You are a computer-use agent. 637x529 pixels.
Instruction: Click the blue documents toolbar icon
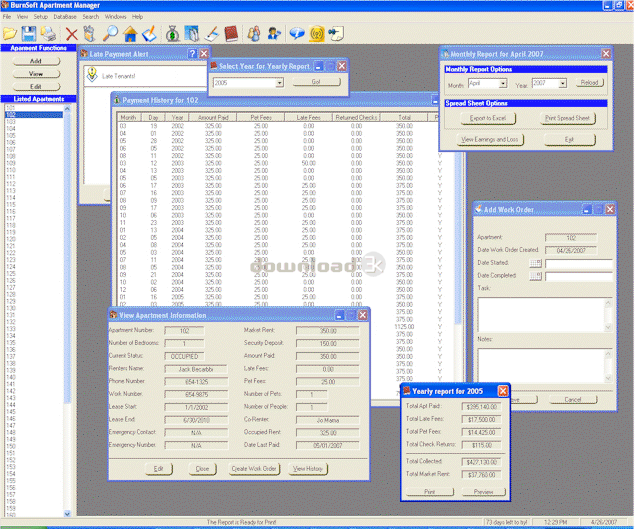tap(192, 34)
